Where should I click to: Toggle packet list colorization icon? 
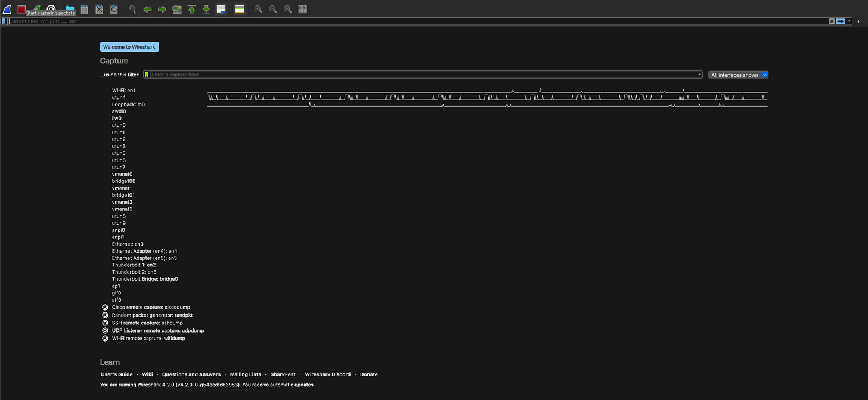coord(240,9)
